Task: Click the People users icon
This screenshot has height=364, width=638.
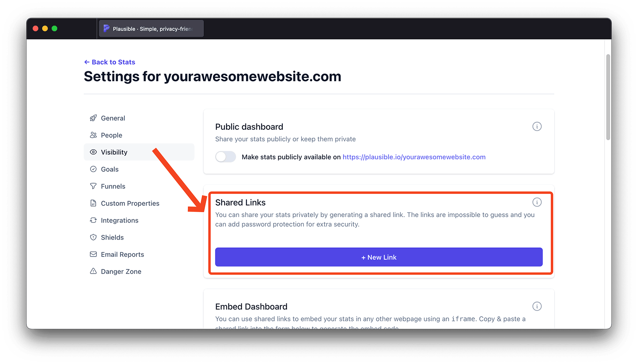Action: 93,135
